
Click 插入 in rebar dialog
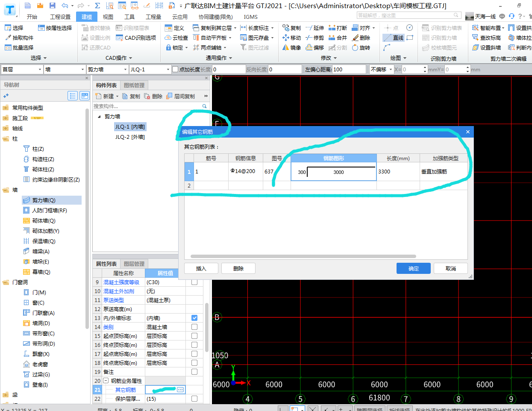pyautogui.click(x=201, y=268)
